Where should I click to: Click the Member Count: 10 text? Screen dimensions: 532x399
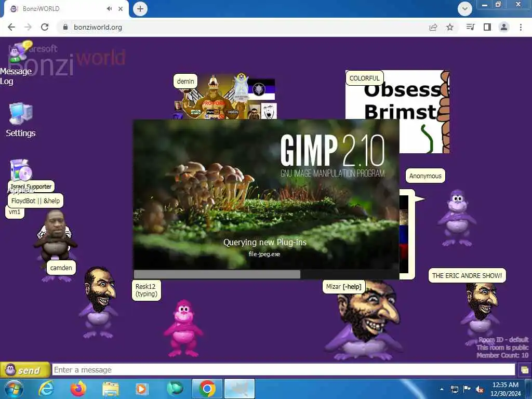[x=502, y=355]
